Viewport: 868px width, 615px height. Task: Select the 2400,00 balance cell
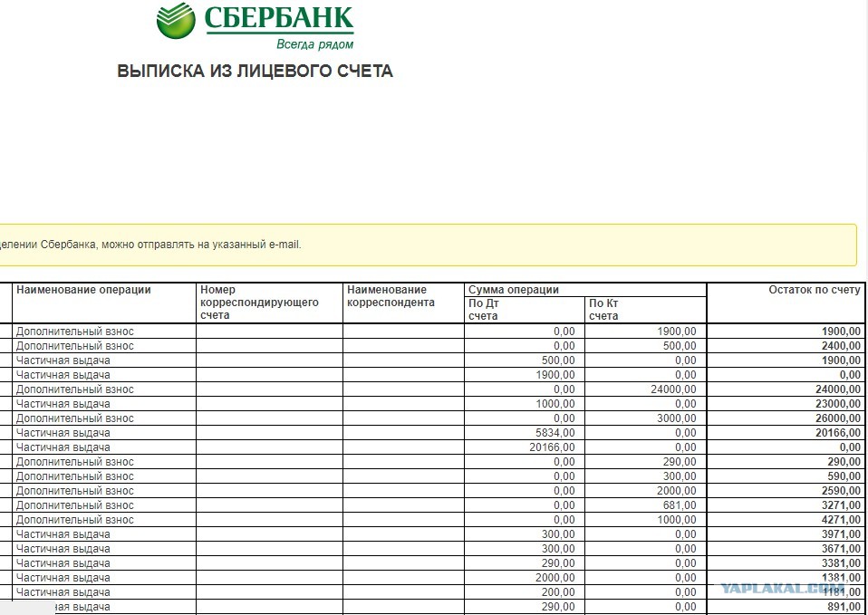click(840, 346)
